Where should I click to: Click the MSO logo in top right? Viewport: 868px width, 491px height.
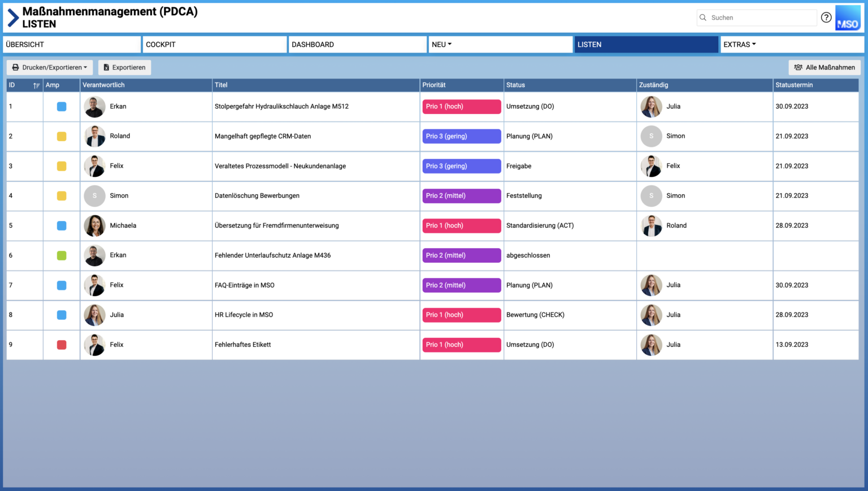(847, 18)
